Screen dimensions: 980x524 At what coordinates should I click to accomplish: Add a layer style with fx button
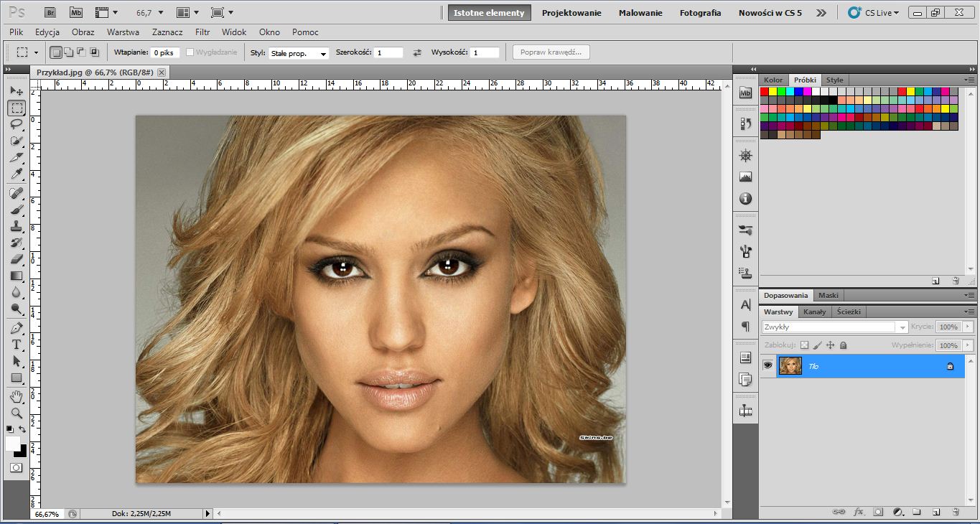click(859, 512)
